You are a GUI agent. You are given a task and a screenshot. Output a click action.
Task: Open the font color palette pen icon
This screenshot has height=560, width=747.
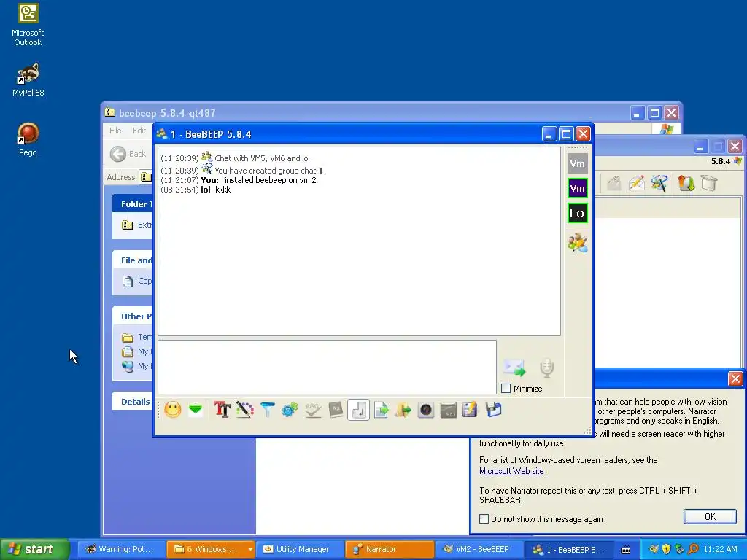[x=245, y=410]
